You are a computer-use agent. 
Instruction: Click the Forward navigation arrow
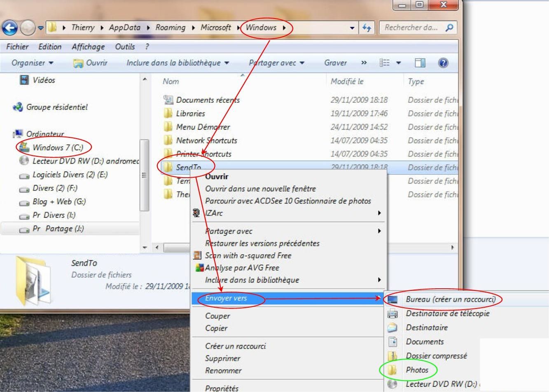click(28, 28)
